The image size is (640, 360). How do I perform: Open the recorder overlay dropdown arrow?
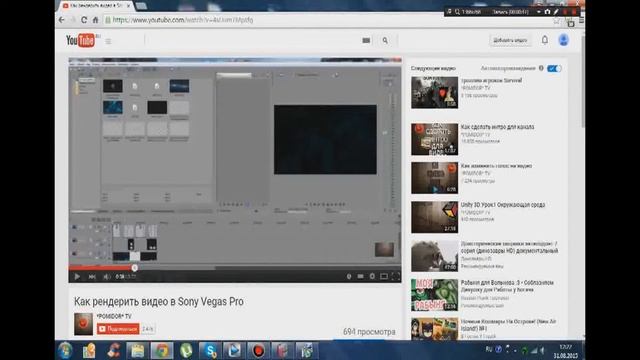pos(538,12)
